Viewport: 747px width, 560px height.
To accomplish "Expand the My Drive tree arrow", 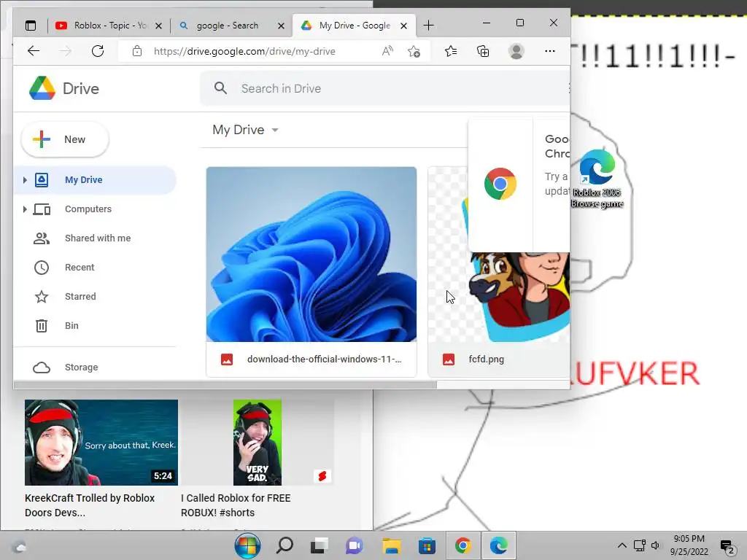I will (x=25, y=180).
